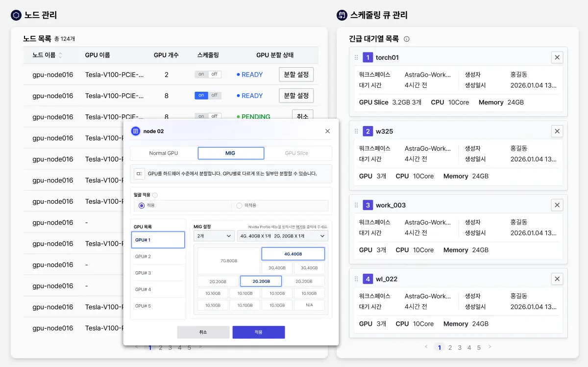Sort by the 노드 이름 column arrows

pos(60,55)
